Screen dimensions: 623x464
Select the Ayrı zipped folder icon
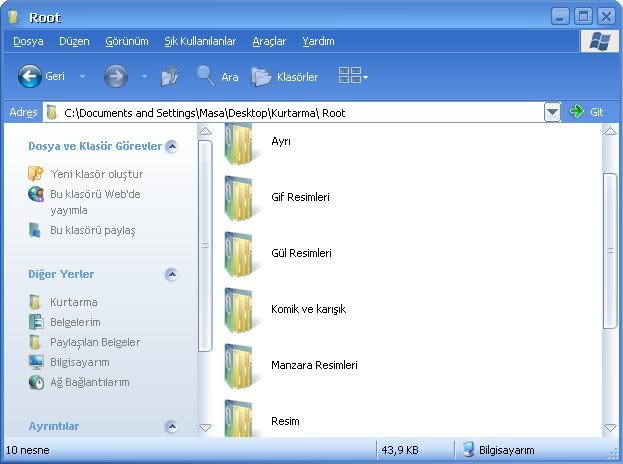[x=238, y=143]
